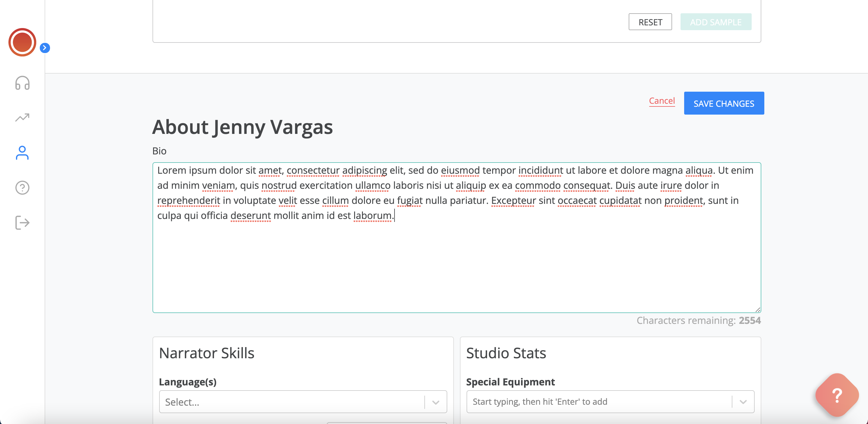Screen dimensions: 868x424
Task: Grab the Bio textarea resize handle
Action: (x=757, y=310)
